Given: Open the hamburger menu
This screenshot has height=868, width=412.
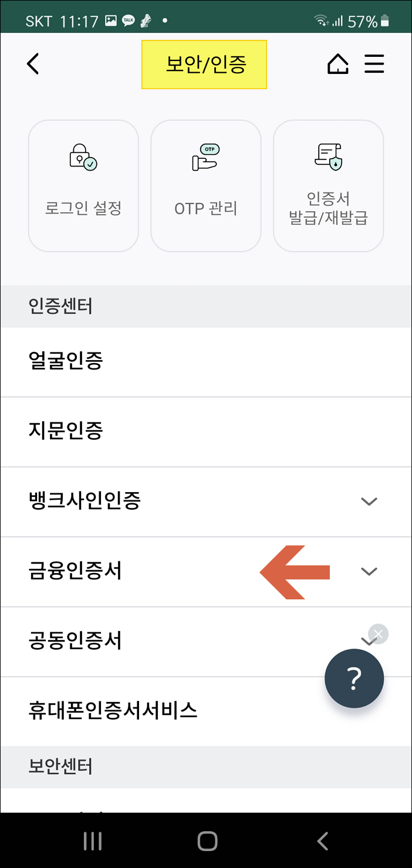Looking at the screenshot, I should pyautogui.click(x=374, y=65).
